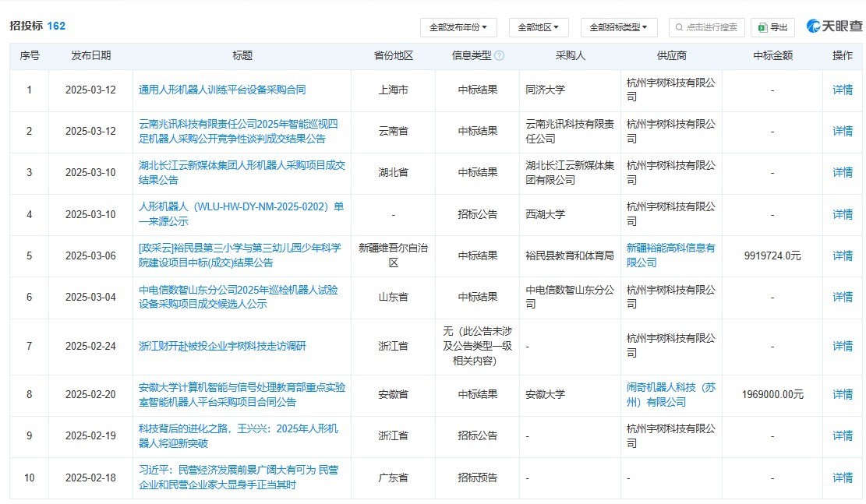Click the purchaser cell 云南兆讯科技有限责任公司
The height and width of the screenshot is (504, 866).
pos(570,132)
